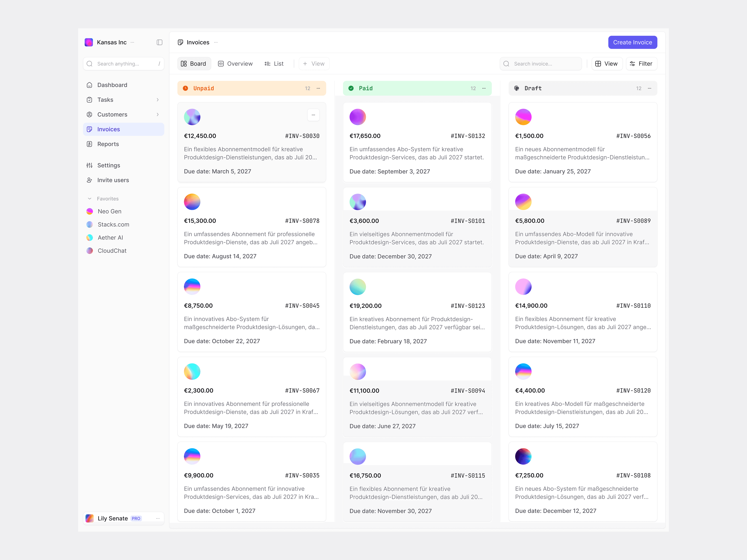
Task: Switch to the Overview tab
Action: point(235,64)
